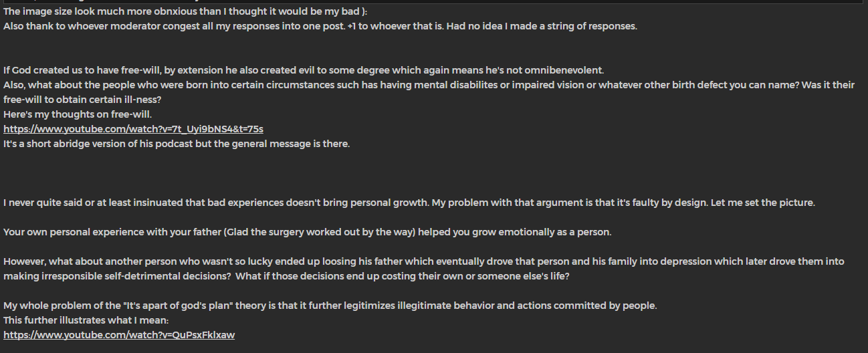Open the YouTube link ending in t=75s
Screen dimensions: 868x353
pyautogui.click(x=133, y=129)
